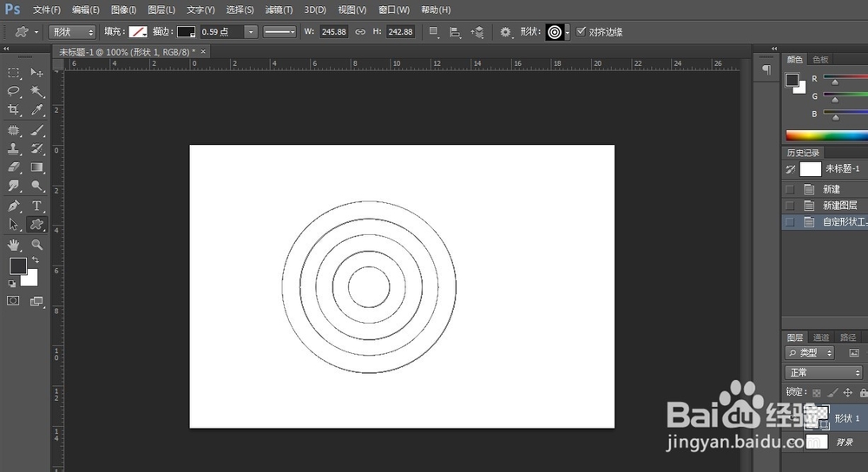Image resolution: width=868 pixels, height=472 pixels.
Task: Expand the stroke width dropdown arrow
Action: 251,32
